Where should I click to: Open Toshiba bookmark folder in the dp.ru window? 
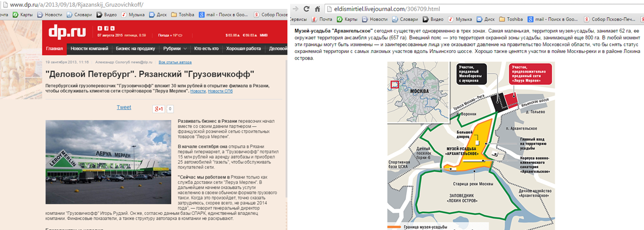183,15
